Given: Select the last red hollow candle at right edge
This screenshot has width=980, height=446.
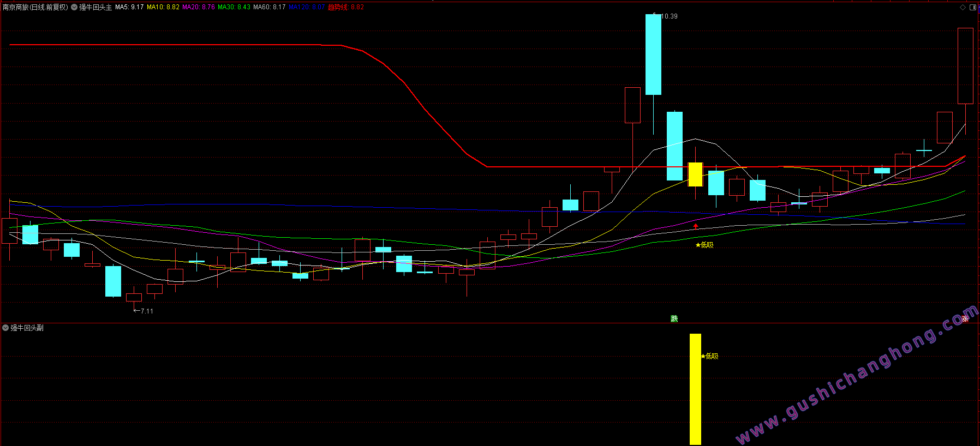Looking at the screenshot, I should [965, 66].
